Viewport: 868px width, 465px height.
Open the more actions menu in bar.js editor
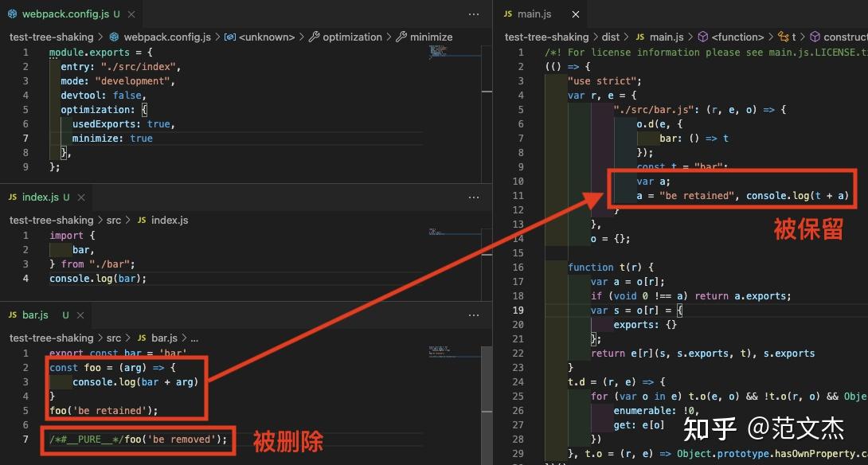474,315
